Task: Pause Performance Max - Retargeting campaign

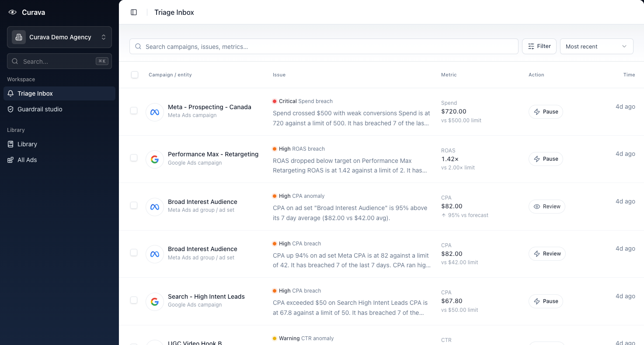Action: point(546,159)
